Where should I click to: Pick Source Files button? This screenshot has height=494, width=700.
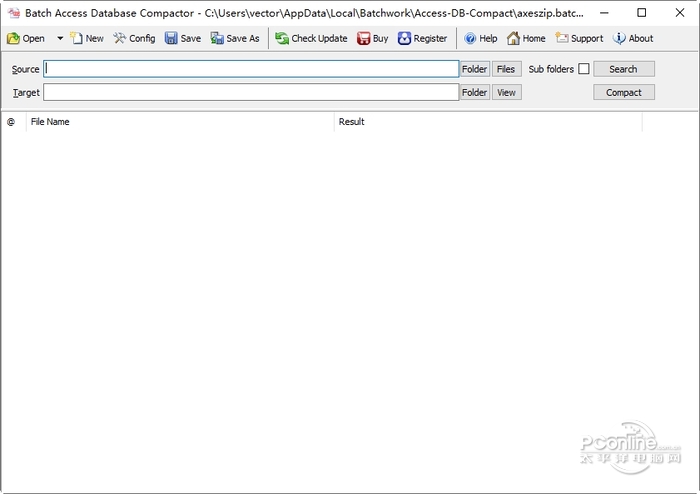[x=506, y=69]
